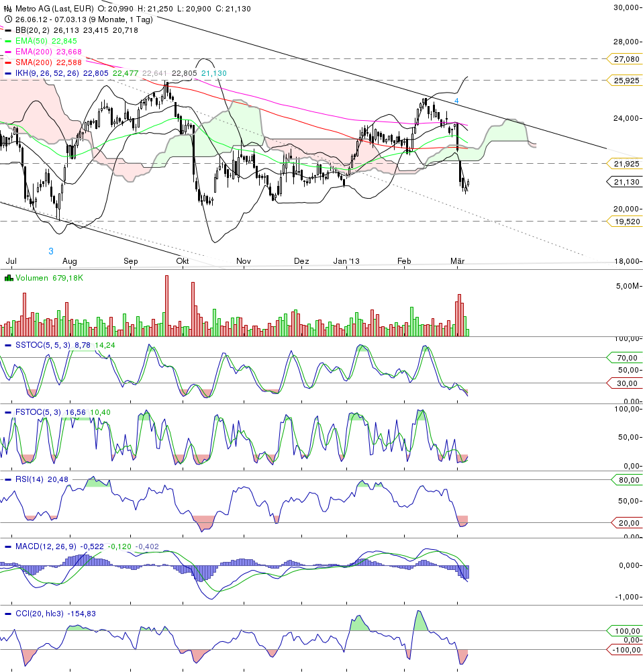
Task: Click the 30,000 price axis label
Action: 627,7
